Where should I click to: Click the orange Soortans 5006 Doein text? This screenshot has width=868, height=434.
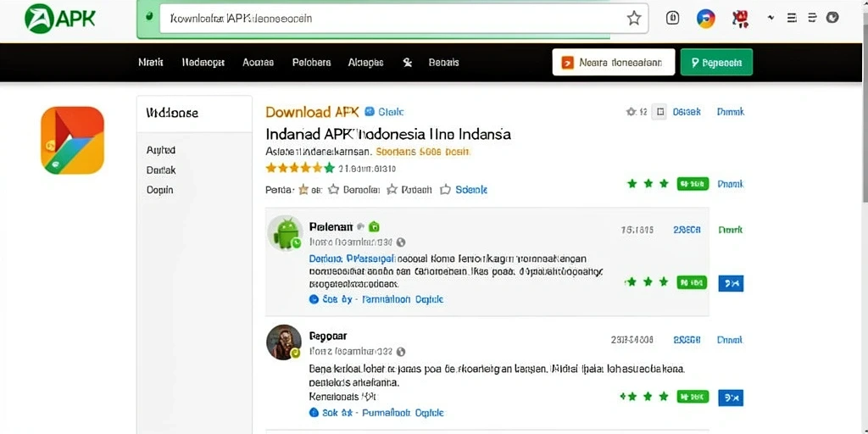(423, 151)
